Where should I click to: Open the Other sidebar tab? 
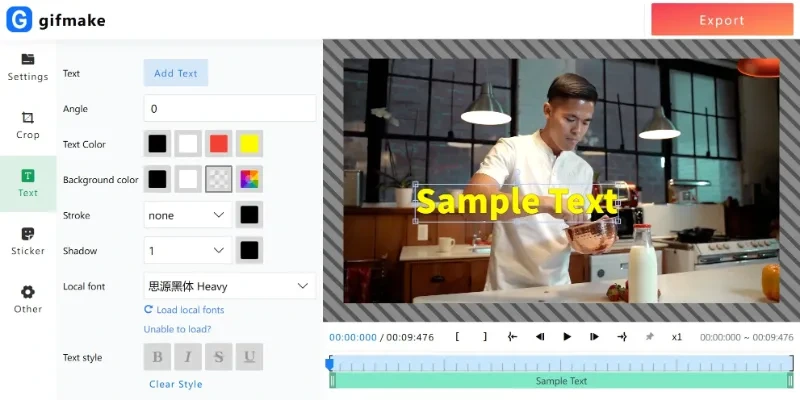(28, 299)
